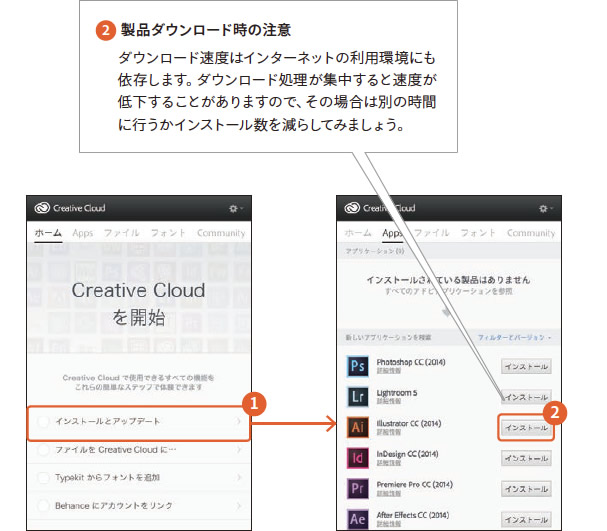Click the Lightroom 5 Lr icon

[357, 396]
